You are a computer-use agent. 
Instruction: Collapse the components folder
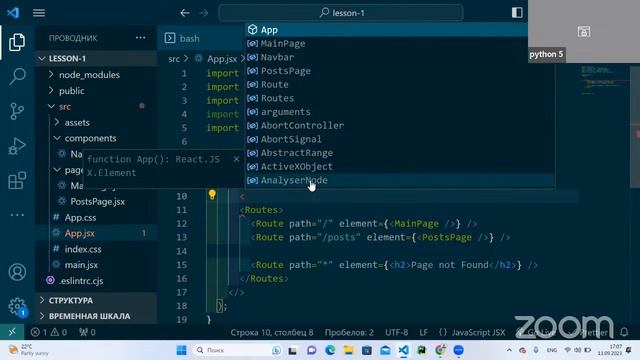point(90,138)
